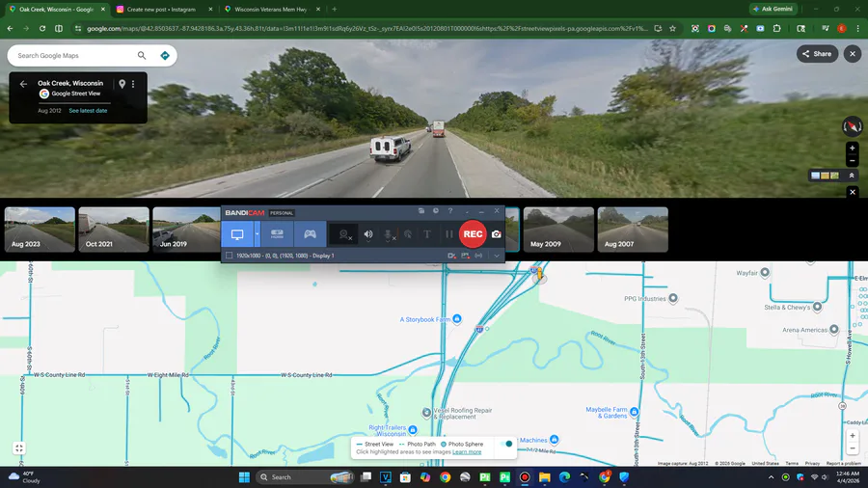Expand Bandicam panel with bottom chevron
Image resolution: width=868 pixels, height=488 pixels.
coord(497,256)
